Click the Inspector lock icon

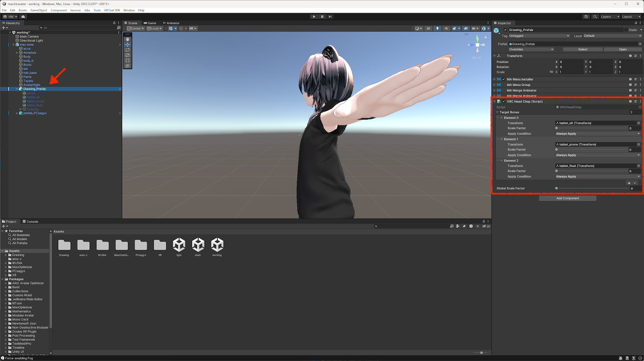coord(635,23)
